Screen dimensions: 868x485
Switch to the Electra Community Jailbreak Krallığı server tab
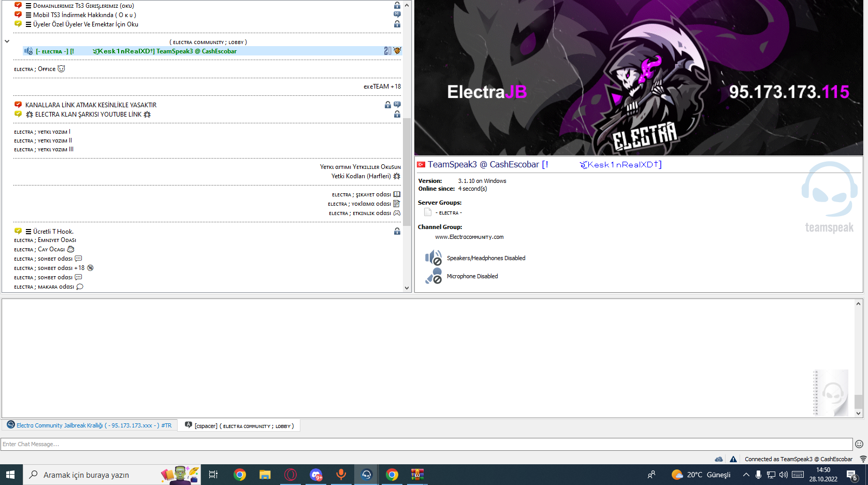[90, 425]
